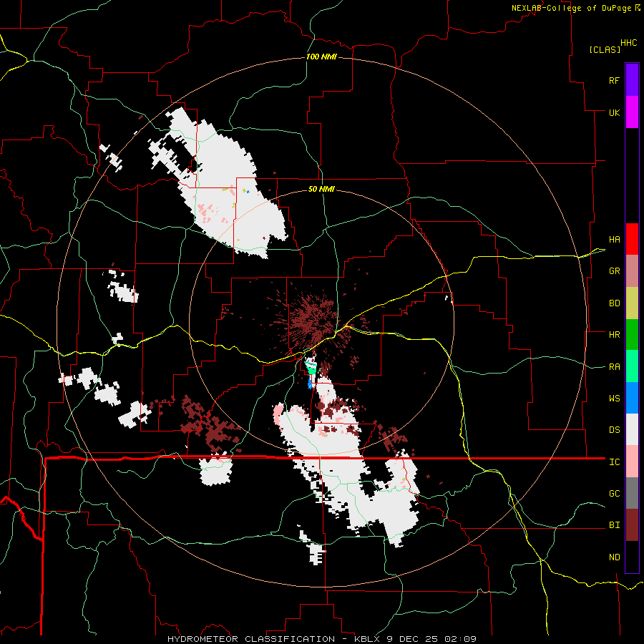
Task: Click the RF purple legend swatch
Action: coord(632,80)
